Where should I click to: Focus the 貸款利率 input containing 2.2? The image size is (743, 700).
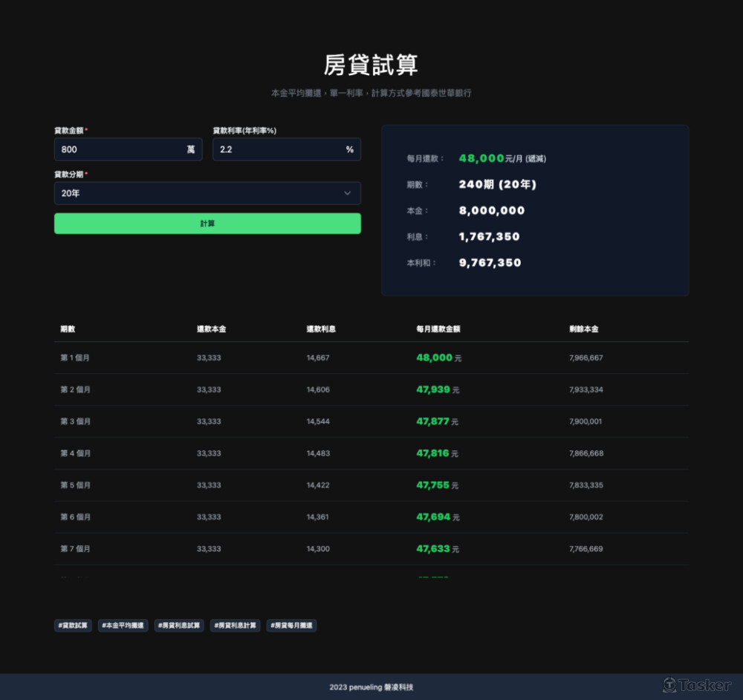coord(279,149)
